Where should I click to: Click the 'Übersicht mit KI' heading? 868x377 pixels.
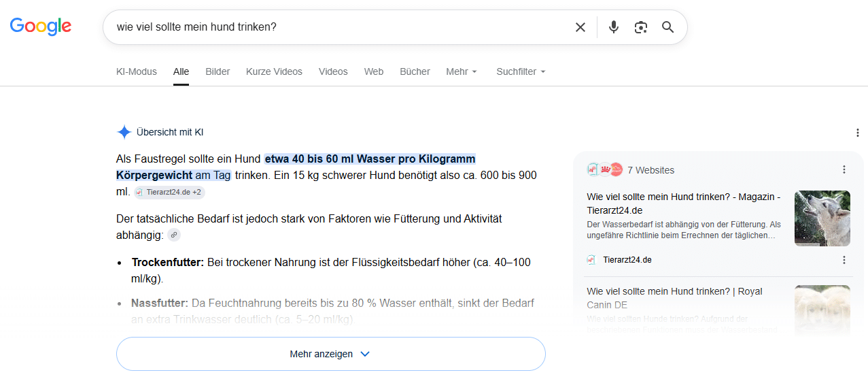point(170,133)
